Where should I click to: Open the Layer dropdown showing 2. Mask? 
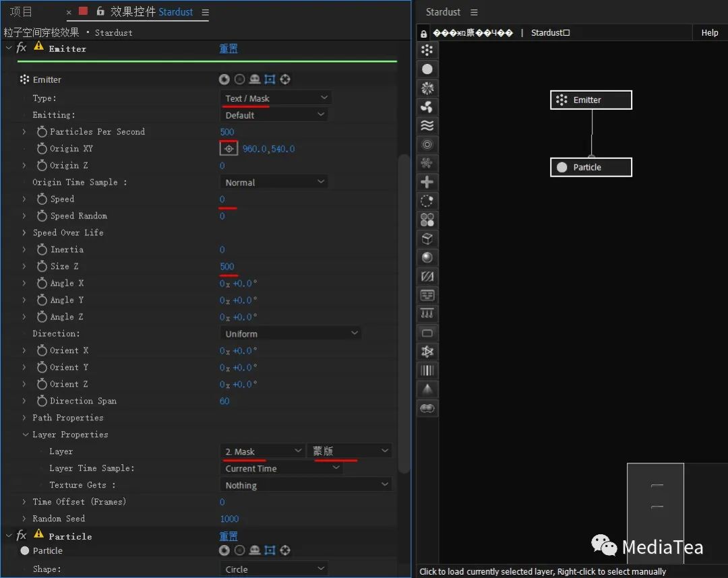[x=262, y=451]
